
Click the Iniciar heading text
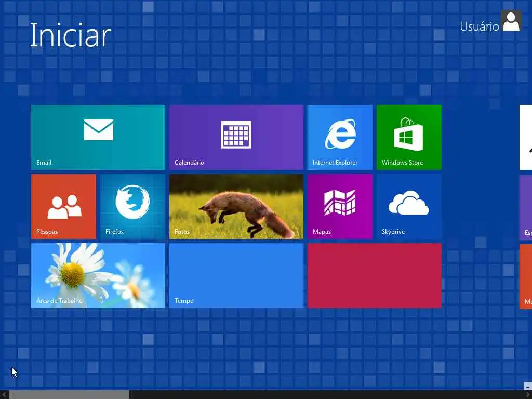point(71,35)
